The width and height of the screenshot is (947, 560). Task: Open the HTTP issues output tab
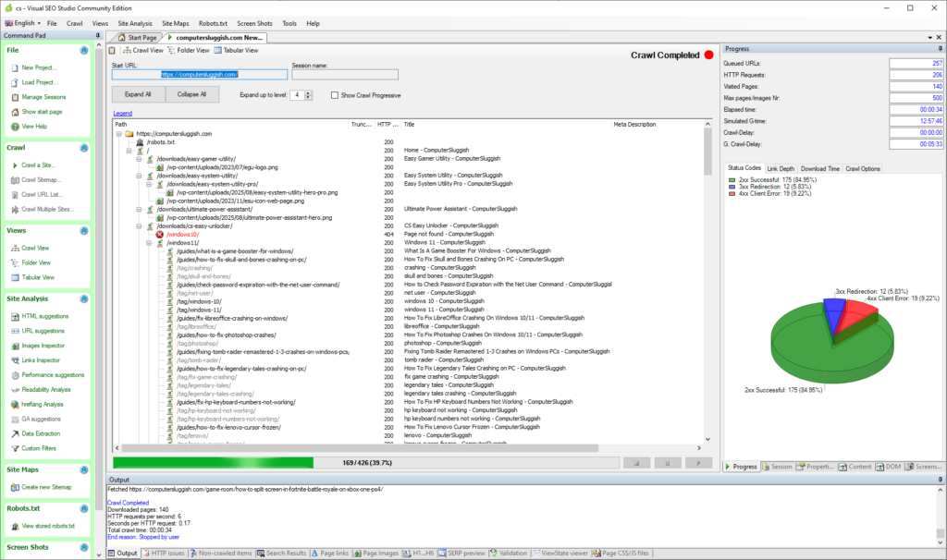(163, 553)
